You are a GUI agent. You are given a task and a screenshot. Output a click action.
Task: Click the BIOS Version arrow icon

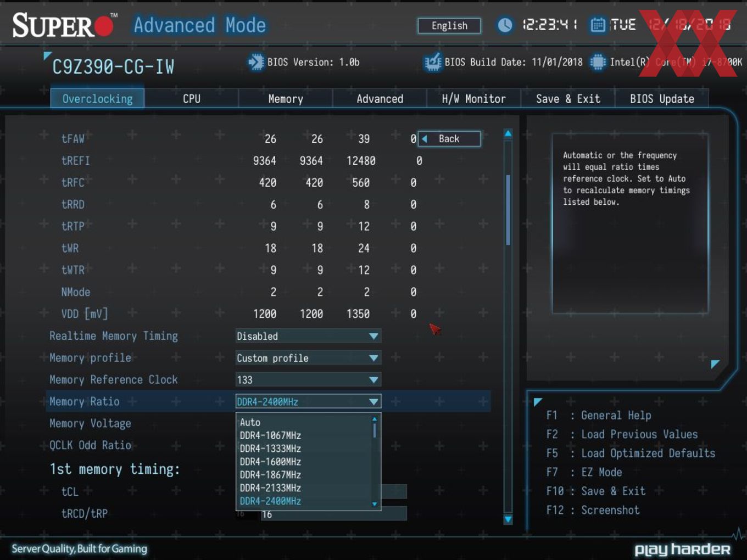tap(256, 62)
